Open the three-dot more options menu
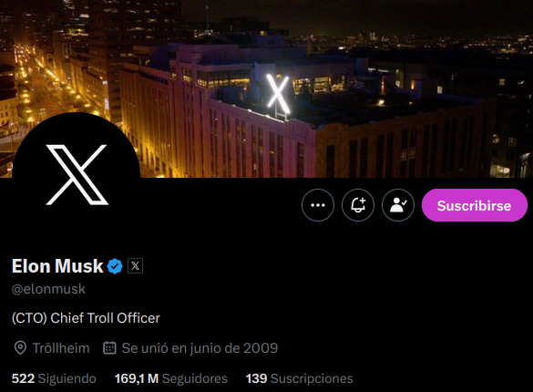 point(318,205)
